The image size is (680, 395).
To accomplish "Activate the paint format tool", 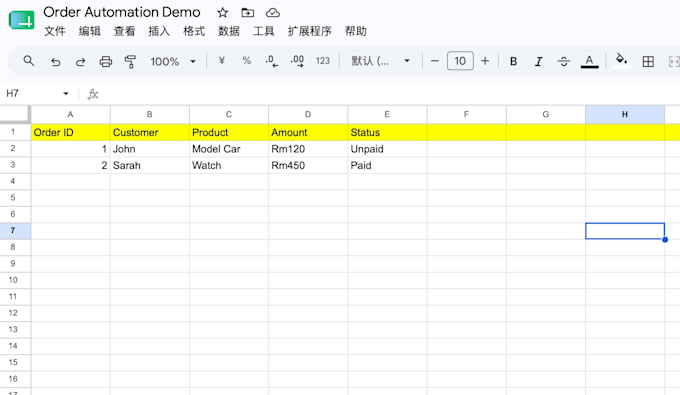I will coord(130,62).
